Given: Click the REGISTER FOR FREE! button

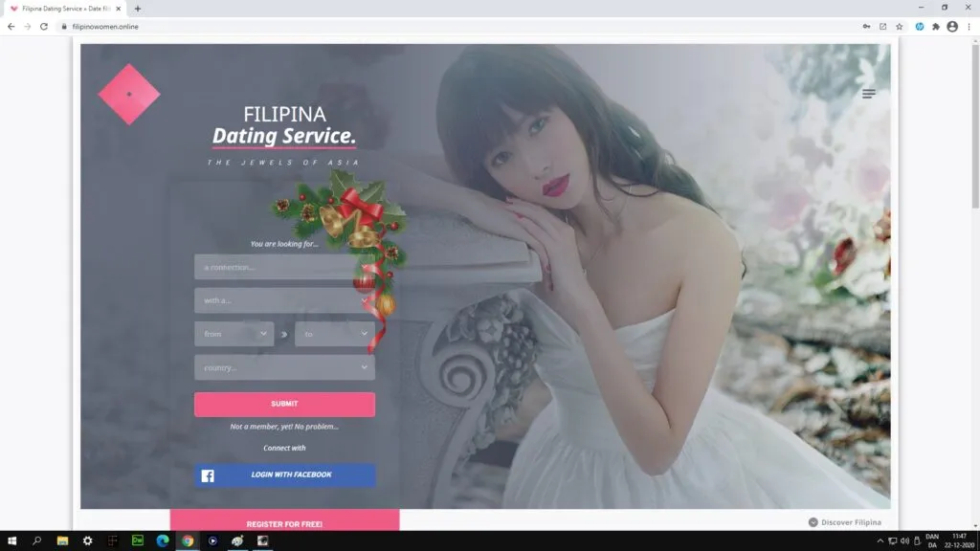Looking at the screenshot, I should 284,523.
